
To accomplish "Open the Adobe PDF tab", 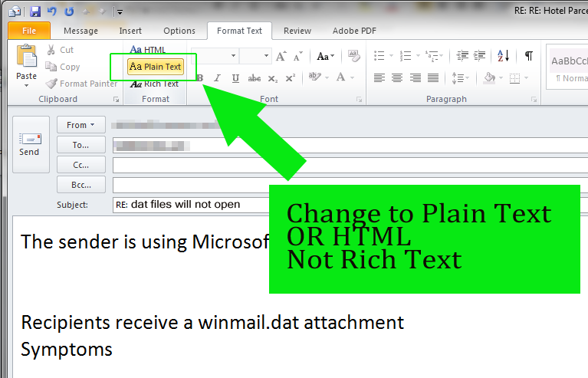I will (x=354, y=31).
